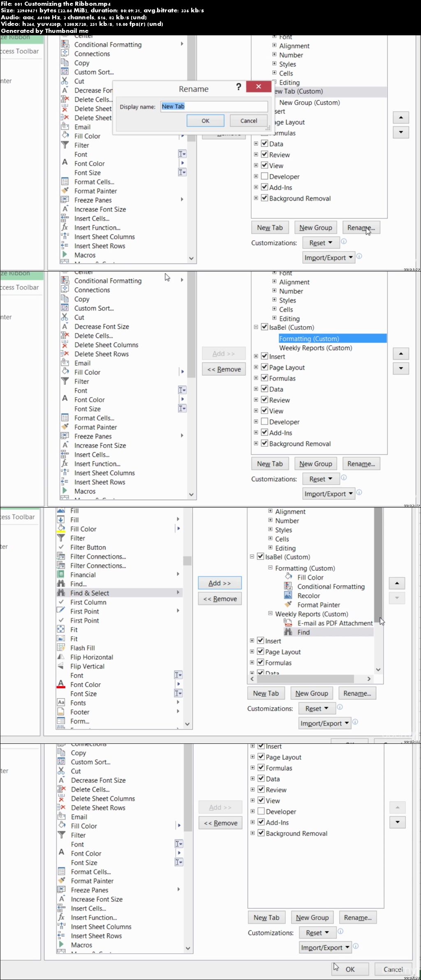
Task: Select Delete Sheet Columns in OK/Cancel frame
Action: [x=103, y=798]
